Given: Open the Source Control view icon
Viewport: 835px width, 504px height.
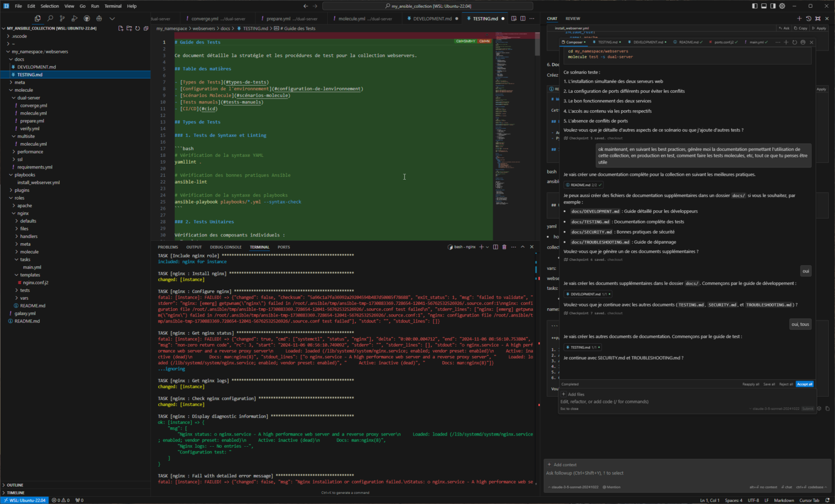Looking at the screenshot, I should click(x=62, y=18).
